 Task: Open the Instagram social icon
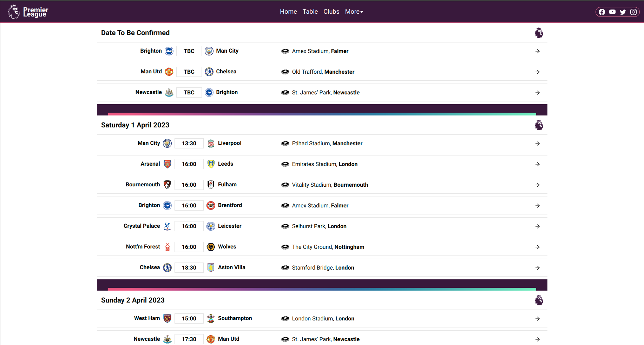pos(633,12)
